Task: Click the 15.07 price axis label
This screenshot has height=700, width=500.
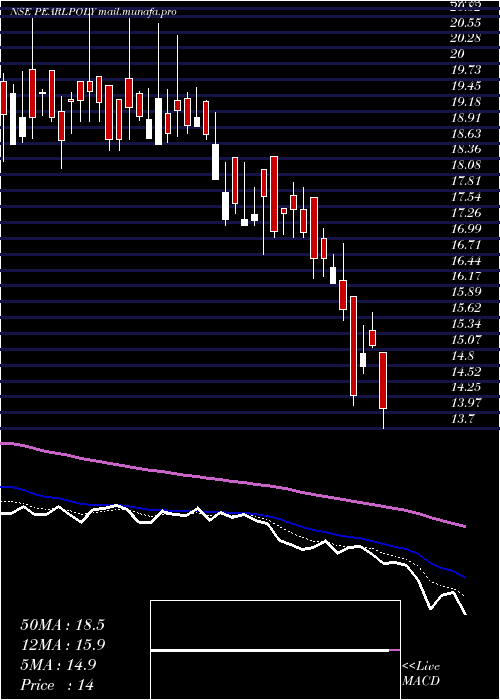Action: point(467,340)
